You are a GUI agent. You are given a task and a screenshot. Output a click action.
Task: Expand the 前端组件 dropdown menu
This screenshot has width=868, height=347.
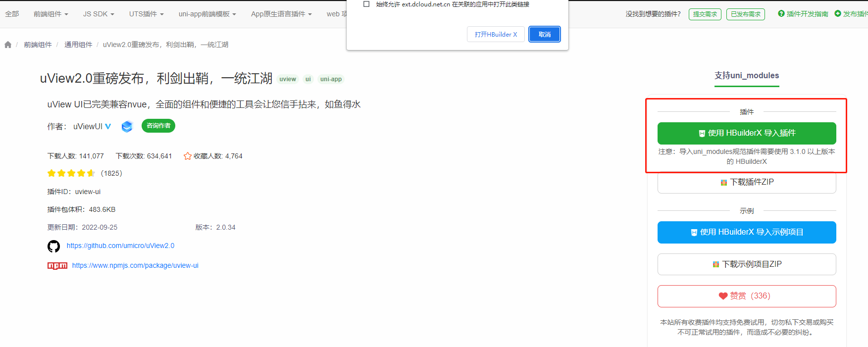coord(51,14)
